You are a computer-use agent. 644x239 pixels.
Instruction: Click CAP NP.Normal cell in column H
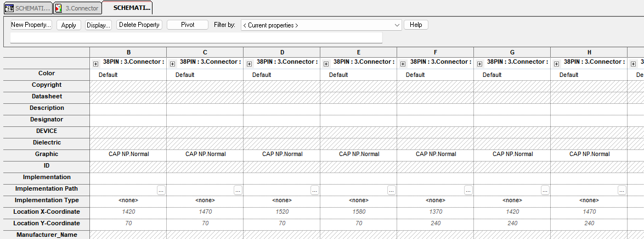point(589,154)
